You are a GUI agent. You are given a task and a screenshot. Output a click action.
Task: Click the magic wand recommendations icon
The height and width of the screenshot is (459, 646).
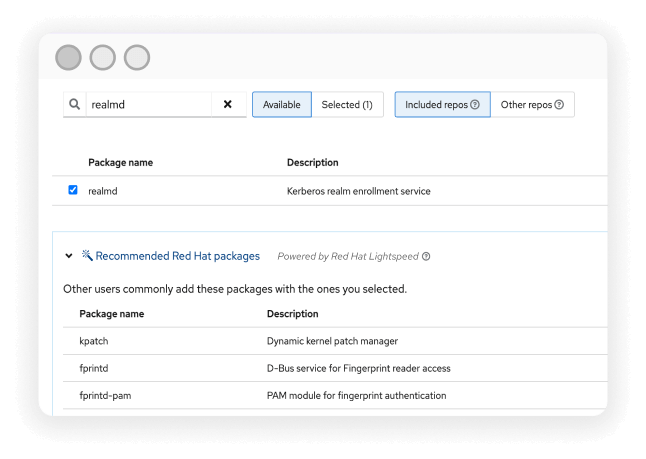[x=87, y=255]
